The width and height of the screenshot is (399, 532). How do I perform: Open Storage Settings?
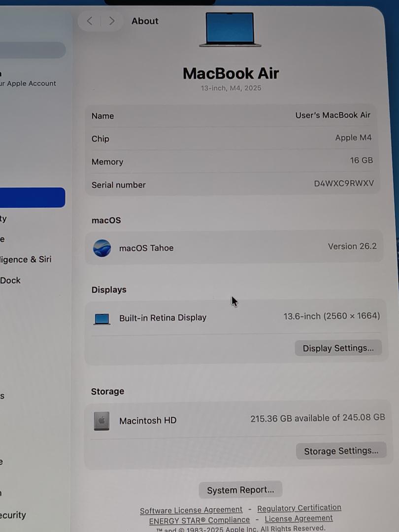click(x=341, y=451)
